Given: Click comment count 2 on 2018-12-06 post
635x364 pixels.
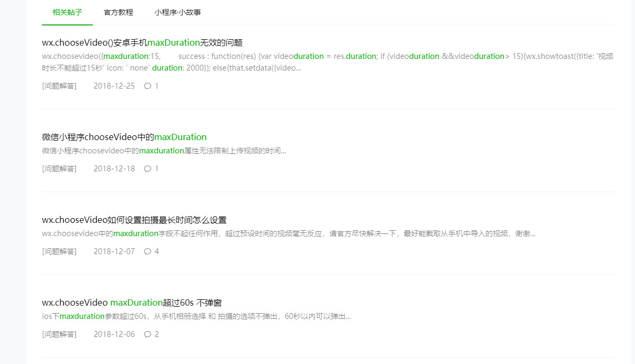Looking at the screenshot, I should [157, 334].
